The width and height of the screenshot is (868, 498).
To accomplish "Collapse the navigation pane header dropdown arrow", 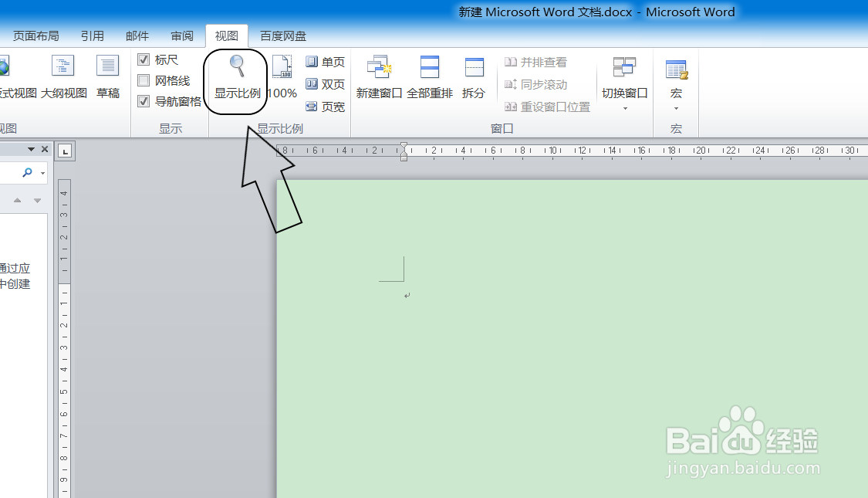I will 29,148.
